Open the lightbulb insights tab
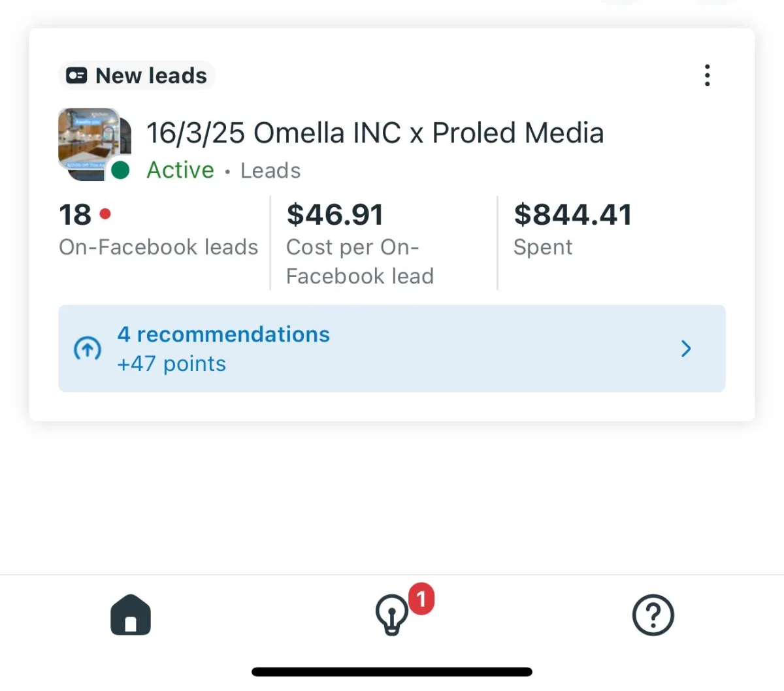Viewport: 784px width, 691px height. click(391, 615)
